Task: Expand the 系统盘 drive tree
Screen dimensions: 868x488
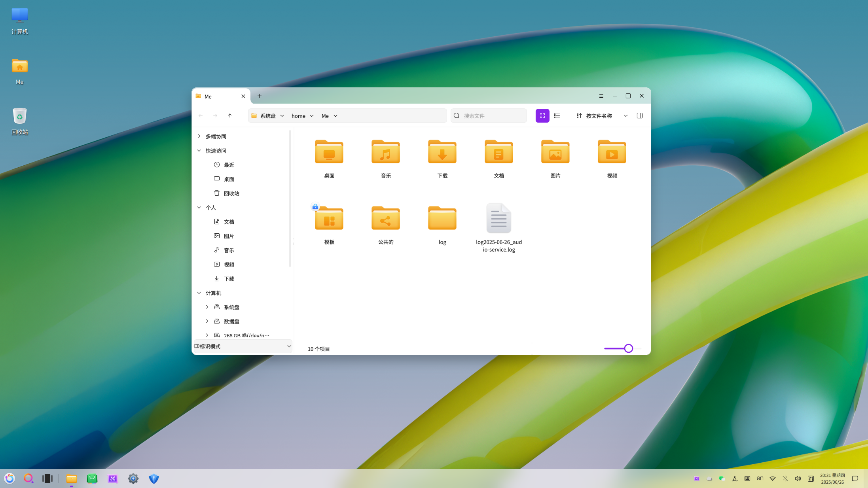Action: click(207, 307)
